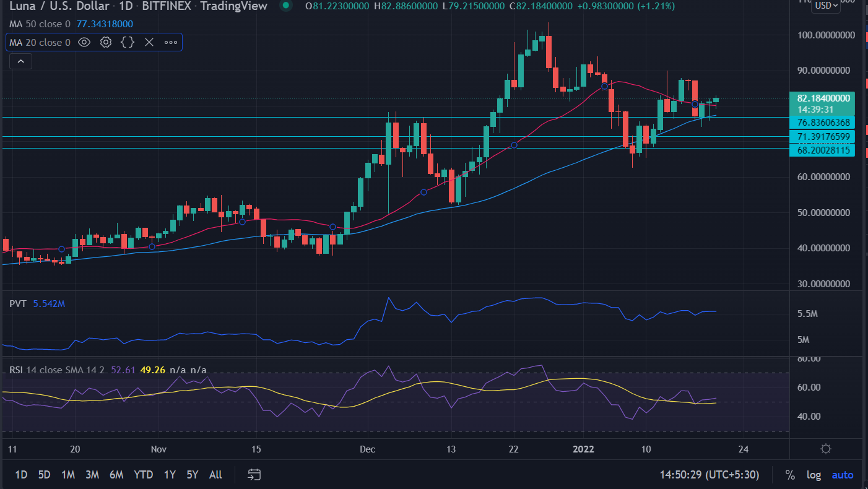Collapse the indicator legend chevron

20,61
